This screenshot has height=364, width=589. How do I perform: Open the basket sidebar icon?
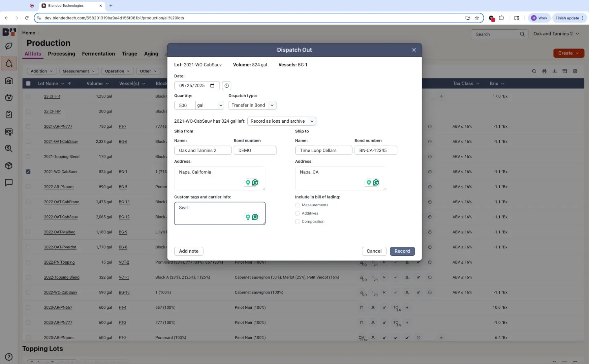click(x=9, y=97)
